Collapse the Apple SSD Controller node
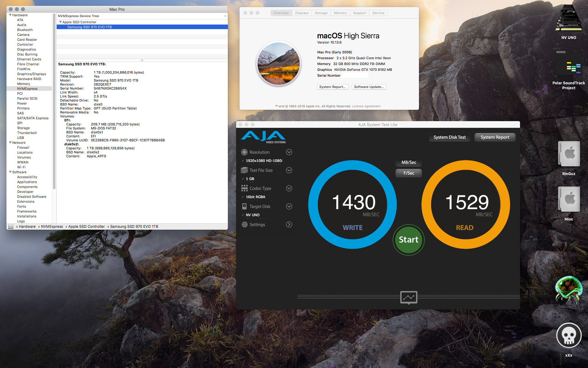The width and height of the screenshot is (588, 368). (x=60, y=22)
